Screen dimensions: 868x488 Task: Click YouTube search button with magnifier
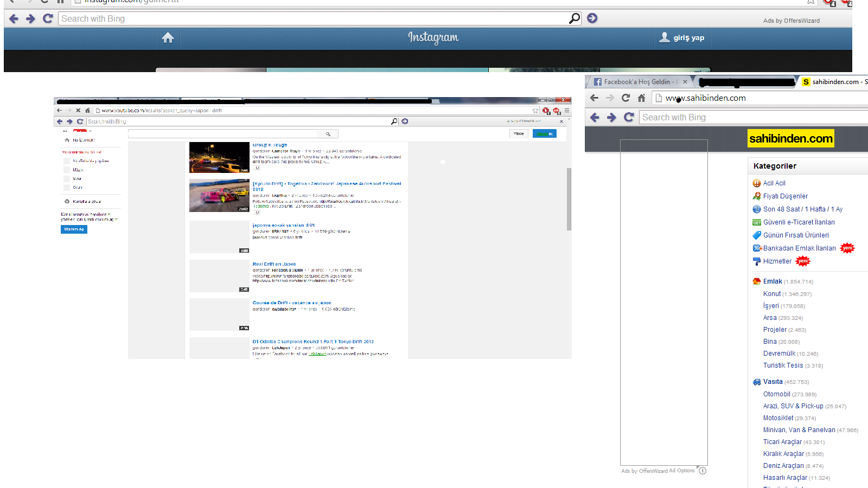point(328,134)
